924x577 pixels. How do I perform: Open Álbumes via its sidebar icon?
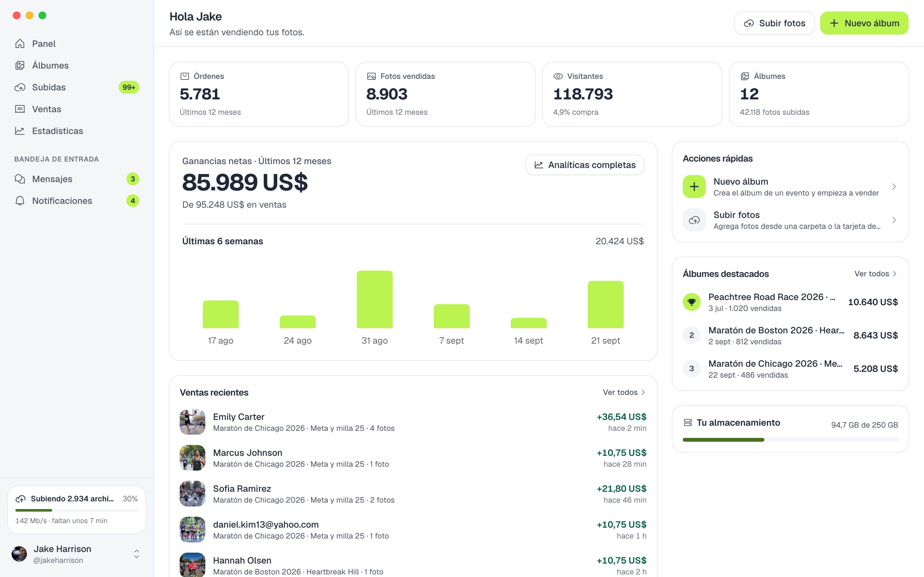coord(20,65)
